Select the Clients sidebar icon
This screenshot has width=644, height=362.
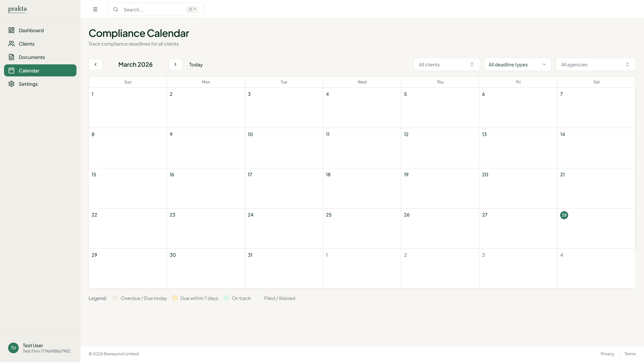coord(12,44)
